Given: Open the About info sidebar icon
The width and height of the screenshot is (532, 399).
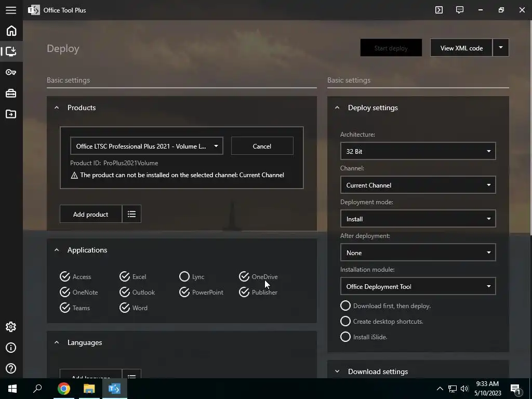Looking at the screenshot, I should tap(11, 348).
